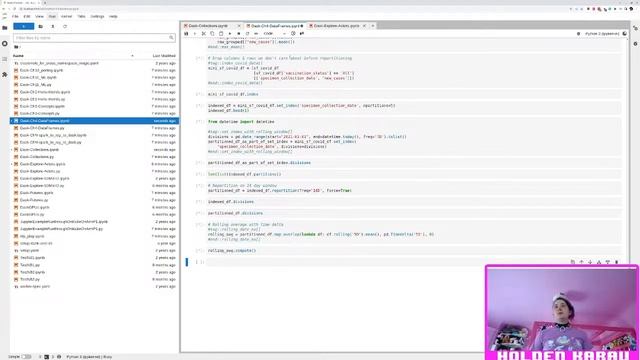Click the New Folder icon in file browser
This screenshot has height=360, width=640.
click(x=40, y=26)
